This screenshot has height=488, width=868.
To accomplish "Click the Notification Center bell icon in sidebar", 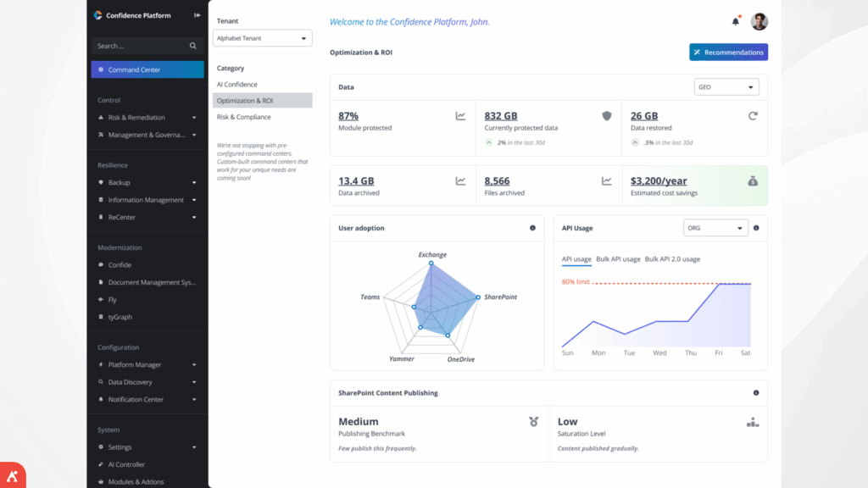I will 101,399.
